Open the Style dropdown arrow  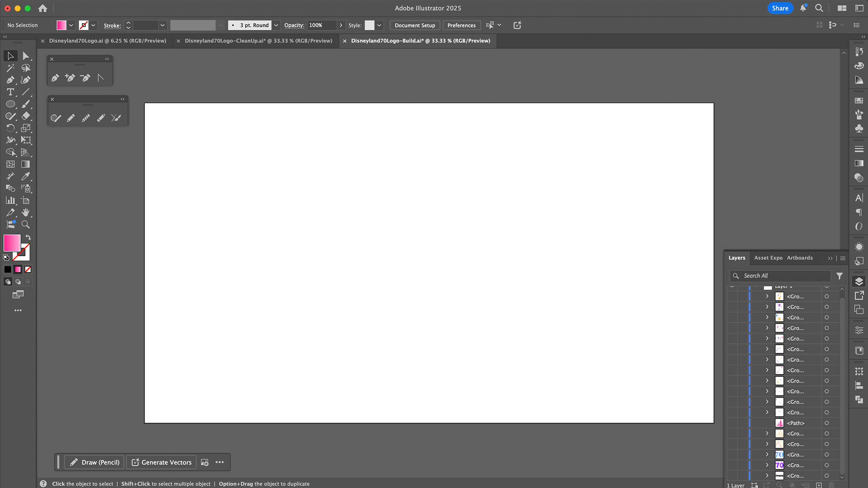click(x=379, y=25)
